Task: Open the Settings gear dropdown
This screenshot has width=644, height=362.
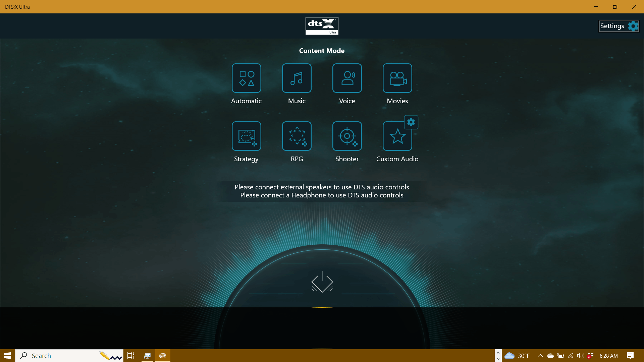Action: pyautogui.click(x=633, y=25)
